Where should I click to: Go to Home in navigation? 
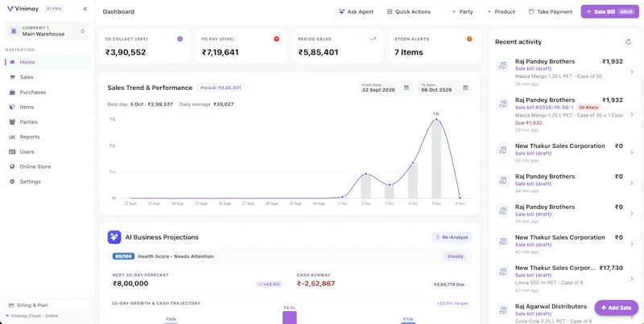47,63
